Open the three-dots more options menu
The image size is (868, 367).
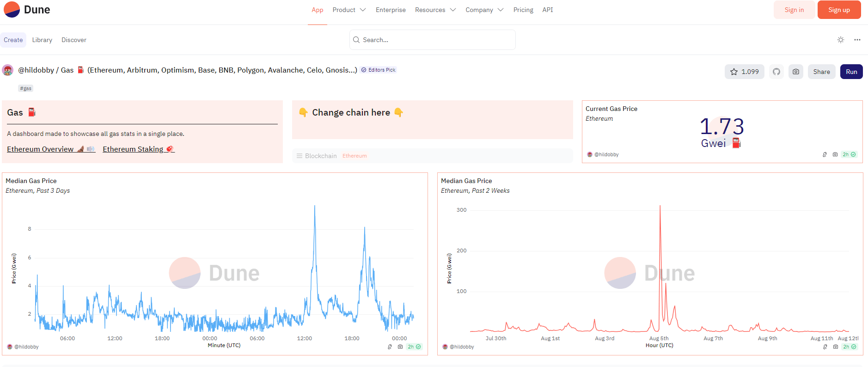tap(857, 40)
